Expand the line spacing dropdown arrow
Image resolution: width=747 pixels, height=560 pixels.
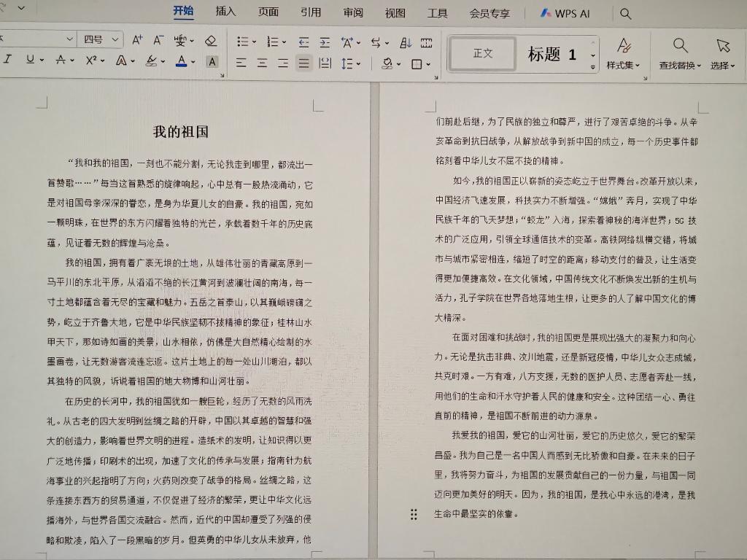pyautogui.click(x=358, y=64)
